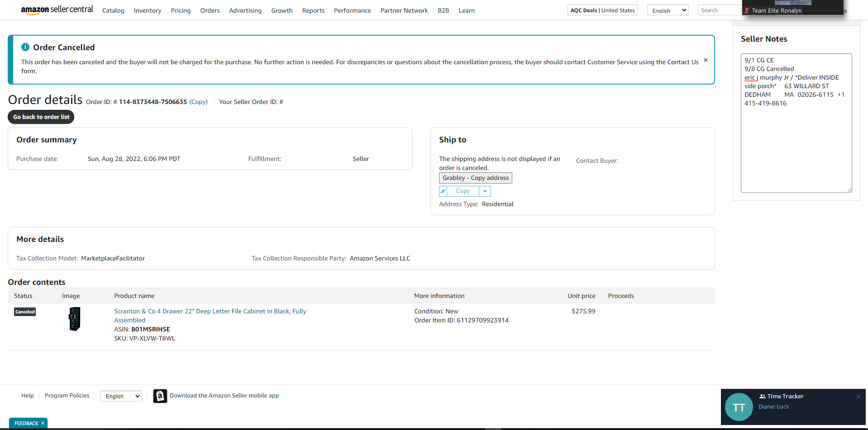The image size is (868, 430).
Task: Open the Inventory menu
Action: click(x=148, y=10)
